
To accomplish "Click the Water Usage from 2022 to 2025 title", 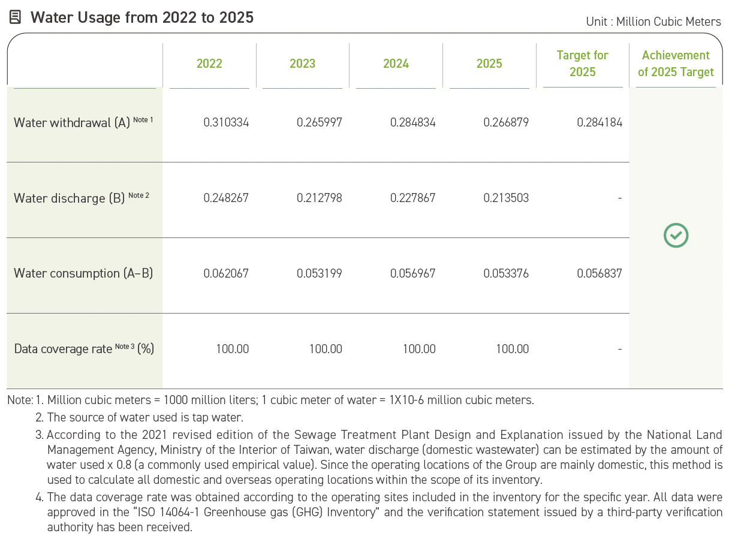I will click(142, 17).
